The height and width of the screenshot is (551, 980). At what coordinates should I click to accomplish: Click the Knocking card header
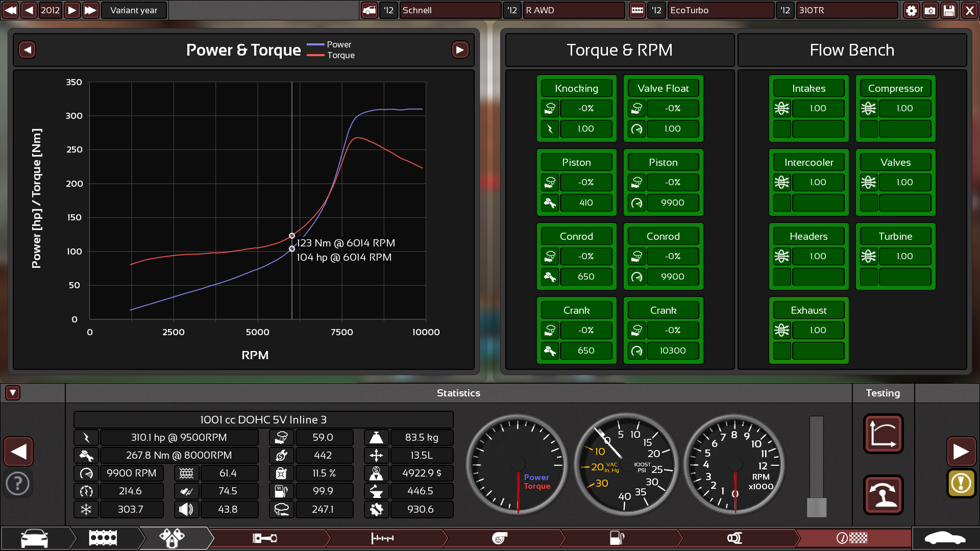pos(576,88)
